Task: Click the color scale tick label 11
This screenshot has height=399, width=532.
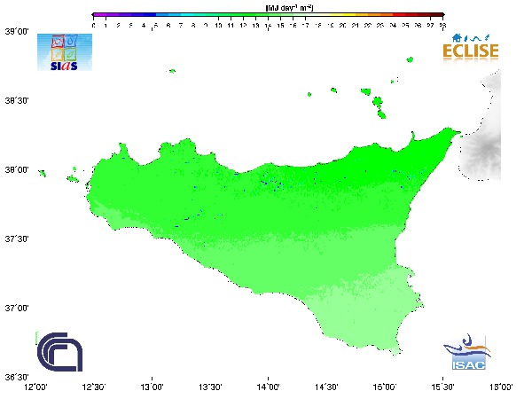Action: point(231,26)
